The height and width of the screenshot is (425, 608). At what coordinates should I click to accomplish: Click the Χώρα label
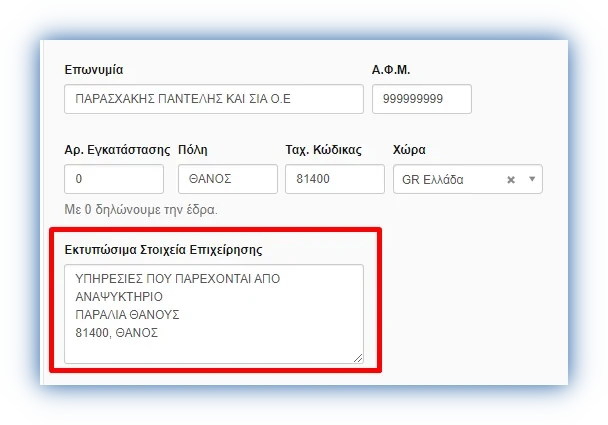(x=410, y=150)
